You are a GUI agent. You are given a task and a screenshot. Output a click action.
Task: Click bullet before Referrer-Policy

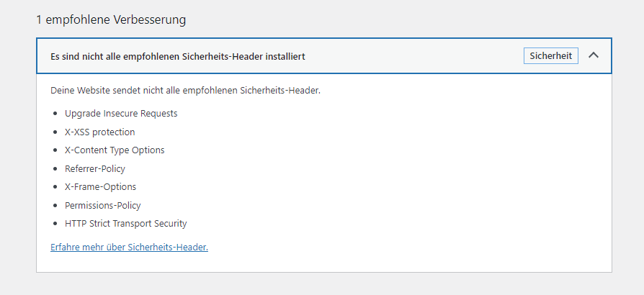pyautogui.click(x=55, y=168)
